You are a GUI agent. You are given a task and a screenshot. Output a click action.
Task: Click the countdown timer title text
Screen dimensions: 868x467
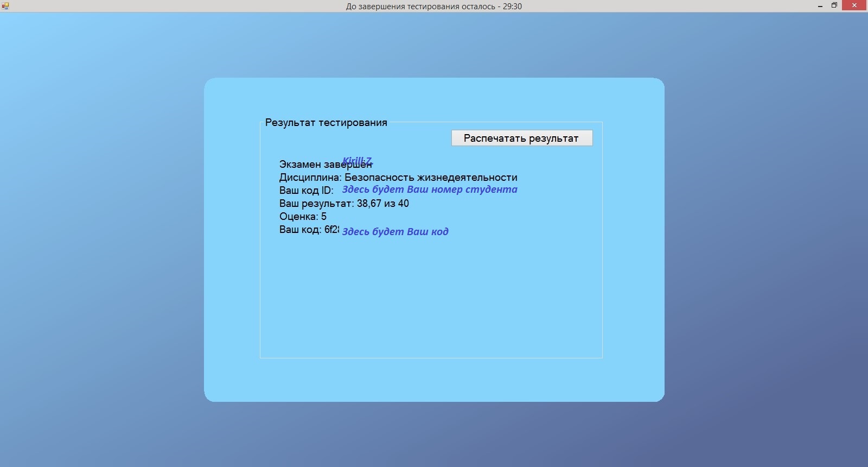pyautogui.click(x=434, y=7)
